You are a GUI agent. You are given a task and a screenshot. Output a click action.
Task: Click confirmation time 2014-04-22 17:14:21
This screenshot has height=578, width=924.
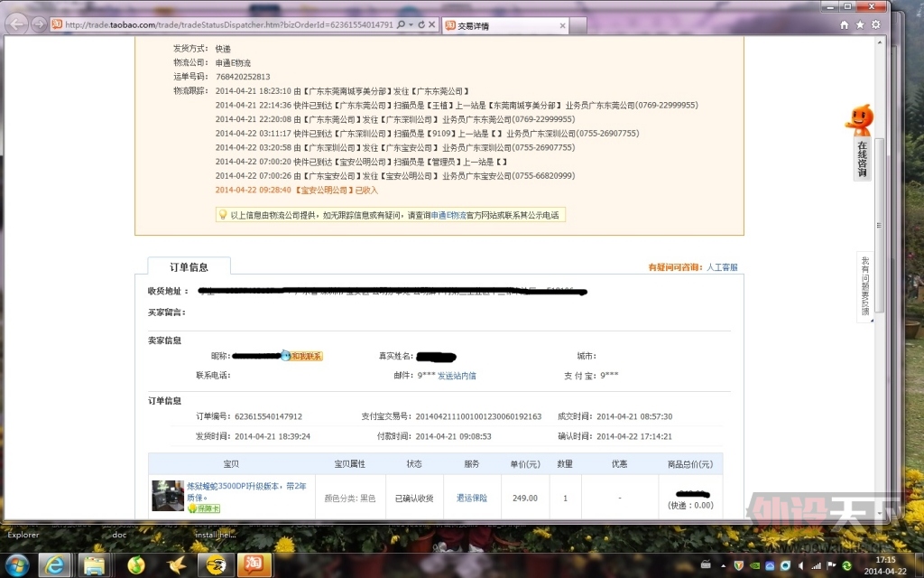click(x=634, y=436)
